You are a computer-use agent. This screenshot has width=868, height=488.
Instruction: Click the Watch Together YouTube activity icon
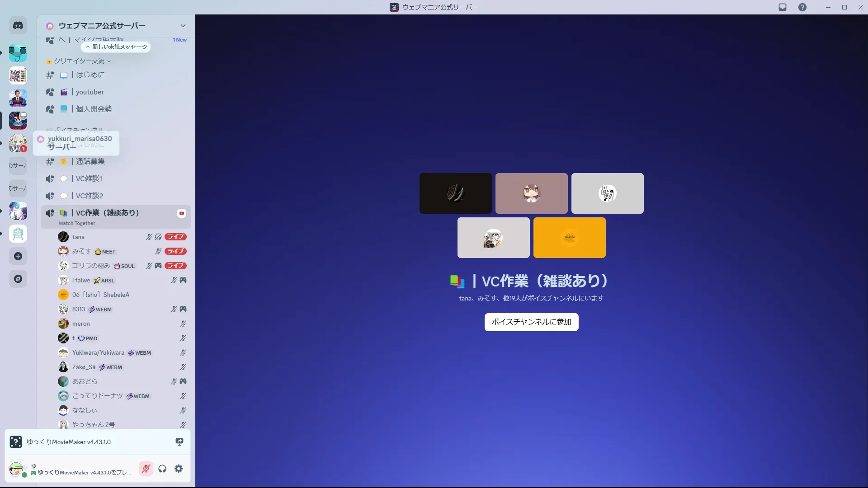click(182, 213)
